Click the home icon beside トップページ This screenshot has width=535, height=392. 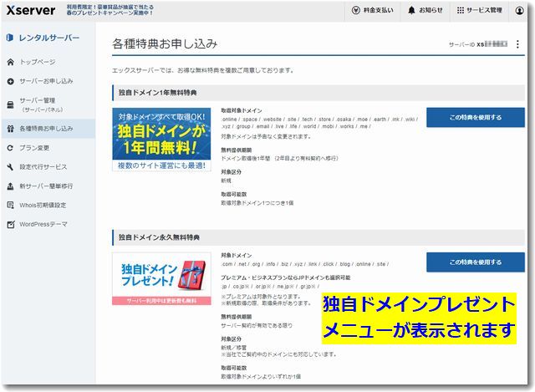pyautogui.click(x=10, y=62)
